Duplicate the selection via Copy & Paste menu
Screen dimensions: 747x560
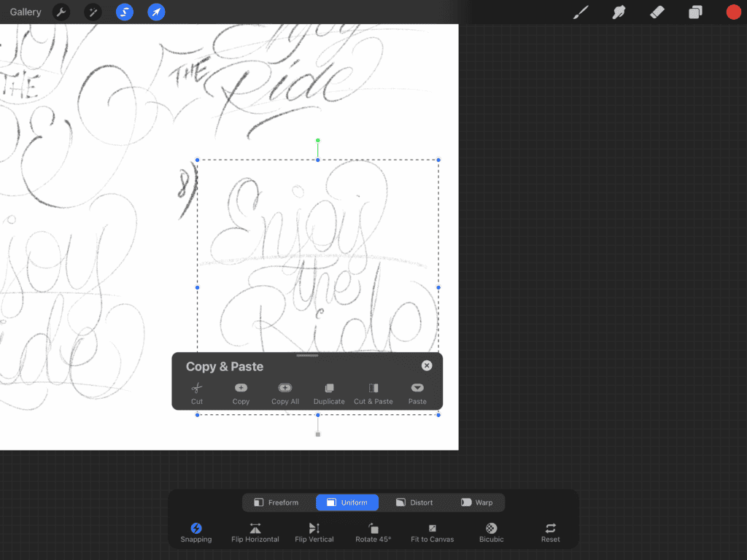coord(329,392)
